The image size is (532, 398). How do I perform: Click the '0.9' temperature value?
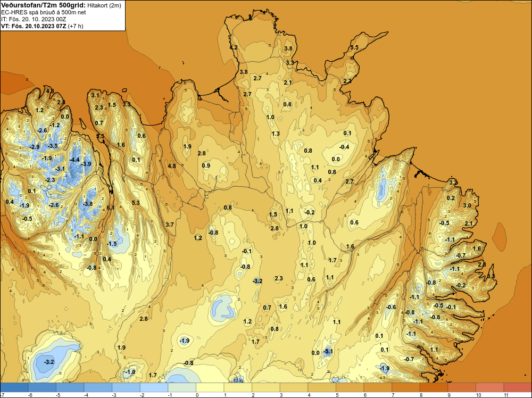206,165
